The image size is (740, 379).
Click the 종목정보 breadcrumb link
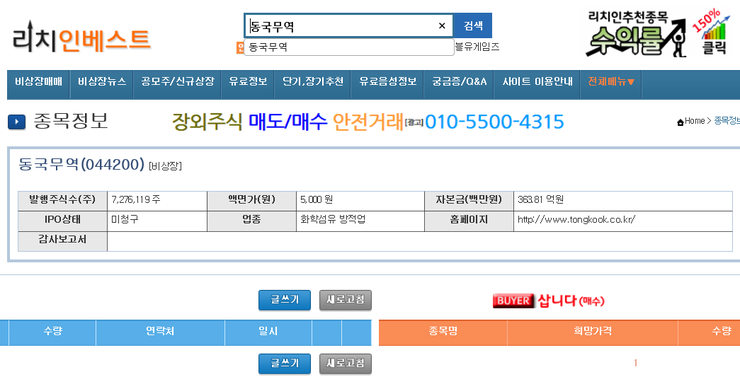tap(727, 121)
